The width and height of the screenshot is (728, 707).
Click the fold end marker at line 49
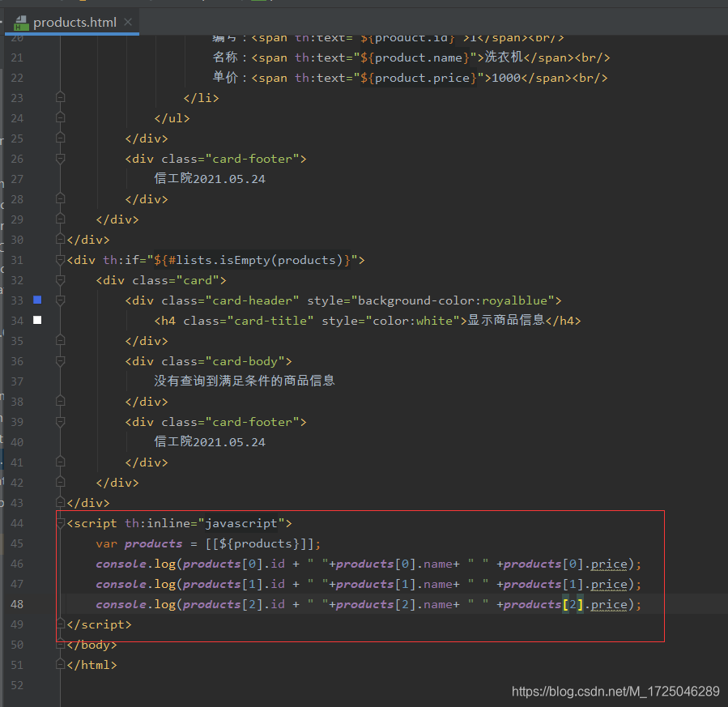click(x=60, y=624)
